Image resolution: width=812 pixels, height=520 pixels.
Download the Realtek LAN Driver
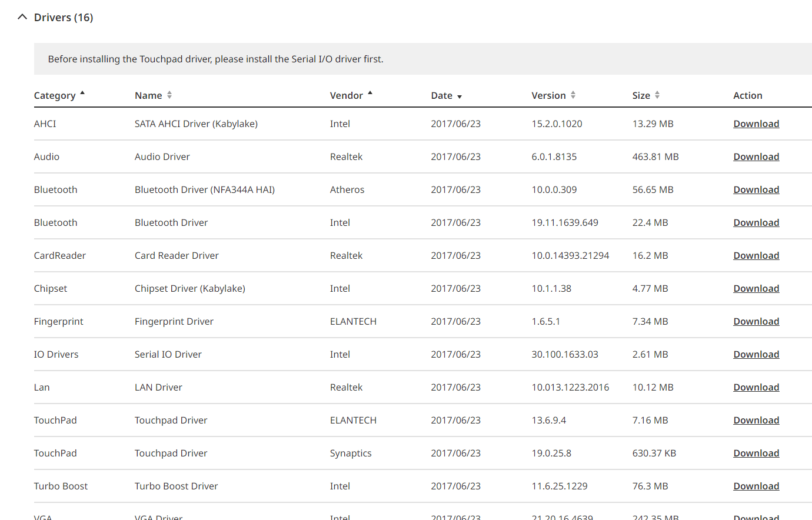[x=756, y=387]
